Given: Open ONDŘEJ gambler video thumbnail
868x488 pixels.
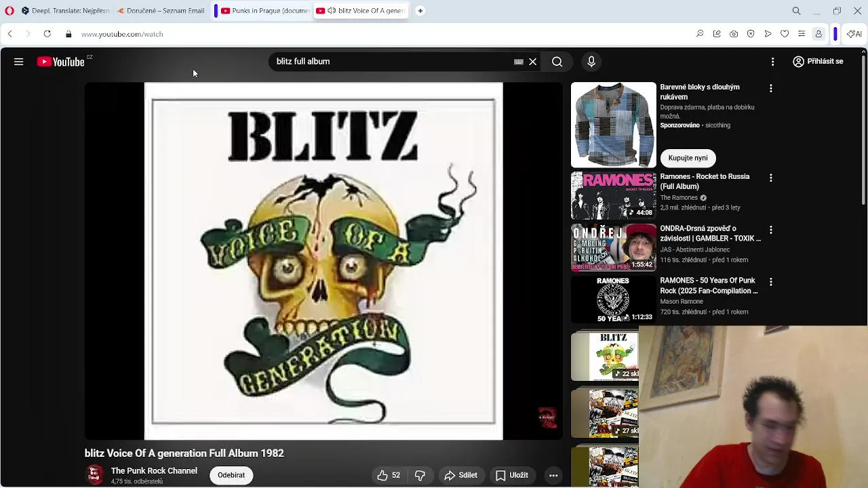Looking at the screenshot, I should [x=614, y=247].
